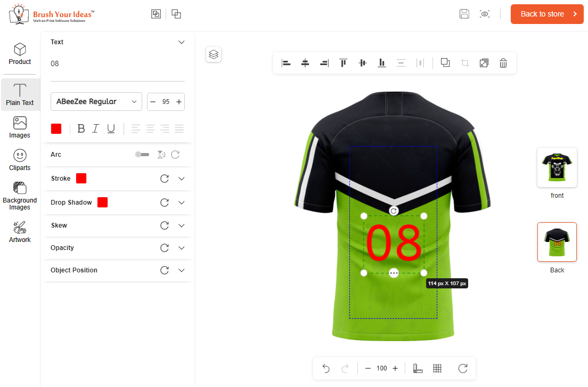Apply bold formatting to the text
This screenshot has height=387, width=588.
coord(81,128)
